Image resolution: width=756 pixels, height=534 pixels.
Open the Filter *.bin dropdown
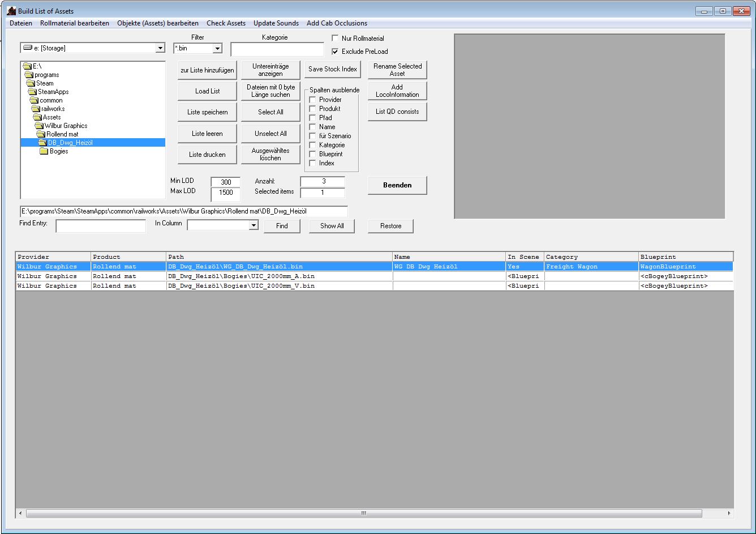pos(217,49)
